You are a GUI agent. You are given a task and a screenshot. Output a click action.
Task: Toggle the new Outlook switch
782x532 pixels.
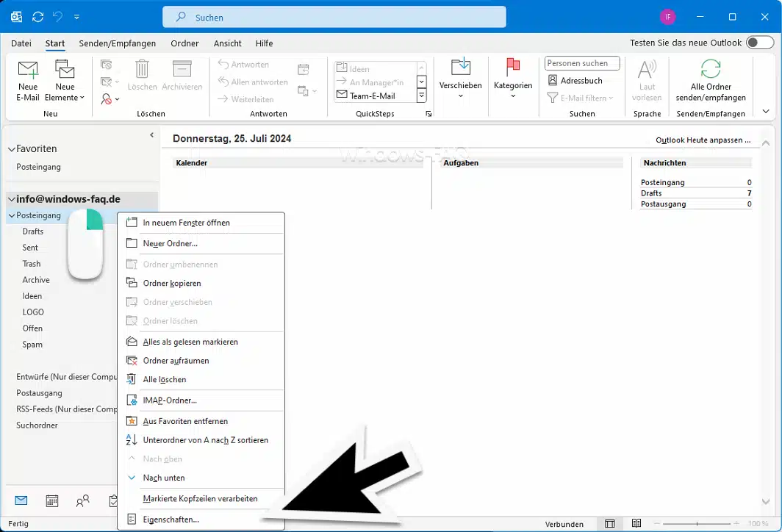coord(759,43)
